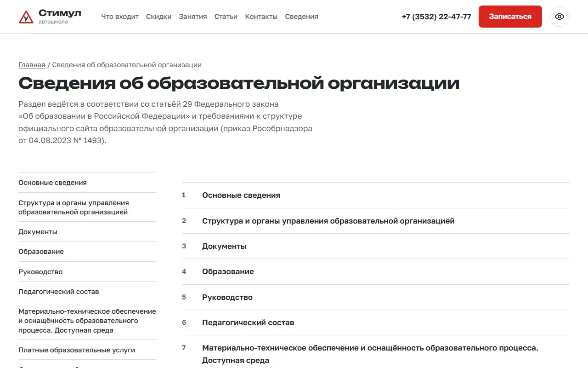Follow the Главная breadcrumb link
Viewport: 588px width, 368px height.
click(32, 65)
